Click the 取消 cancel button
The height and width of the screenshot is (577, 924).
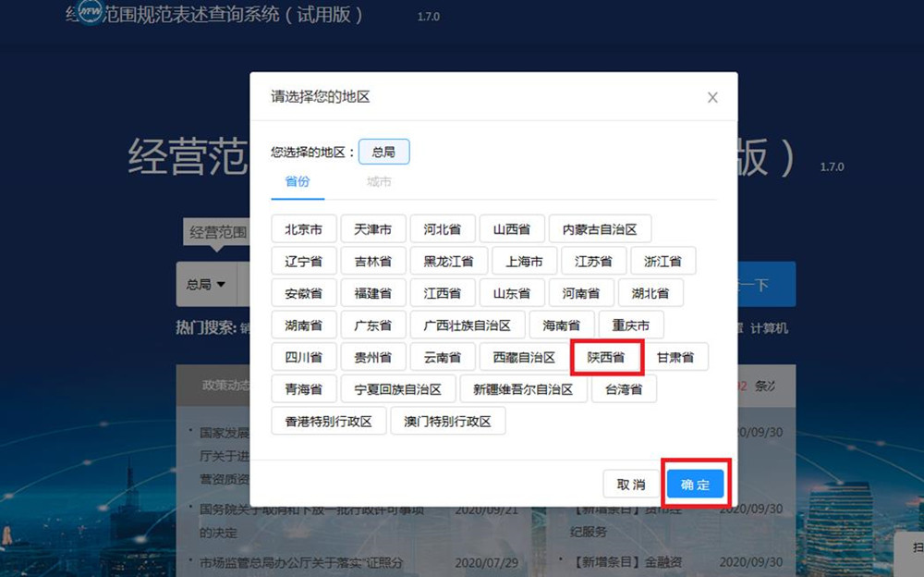click(x=631, y=485)
